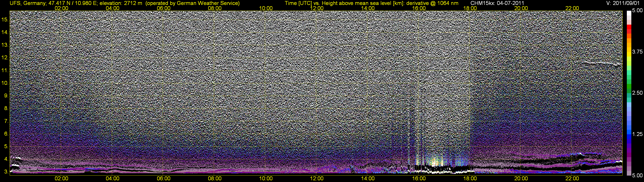Click the height axis label 13 km
This screenshot has width=644, height=182.
[5, 45]
